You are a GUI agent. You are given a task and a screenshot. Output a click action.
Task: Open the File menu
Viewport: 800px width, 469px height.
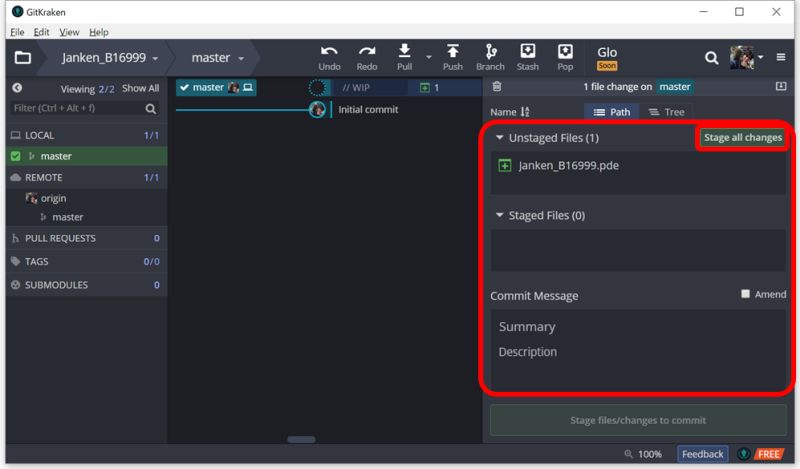[17, 32]
